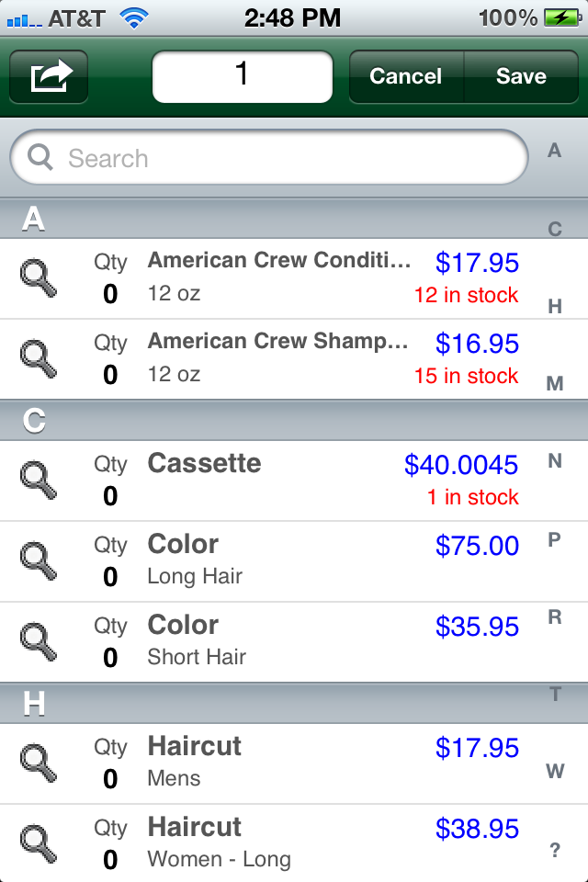Tap magnifier icon for Color Long Hair
The width and height of the screenshot is (588, 882).
(39, 561)
